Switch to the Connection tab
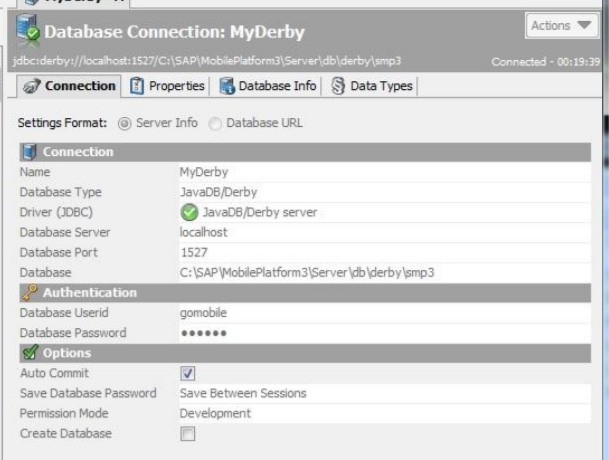The image size is (609, 460). (69, 86)
